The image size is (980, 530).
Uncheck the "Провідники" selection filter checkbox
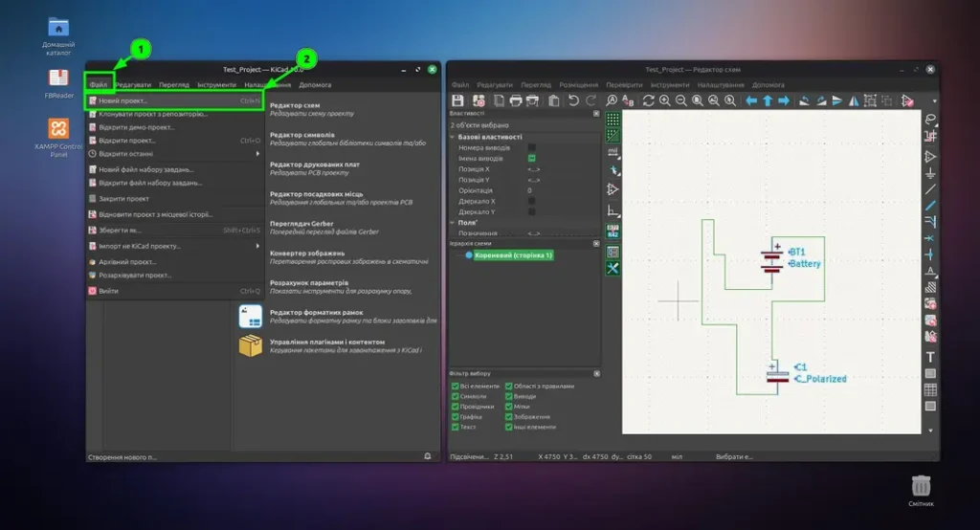[456, 407]
